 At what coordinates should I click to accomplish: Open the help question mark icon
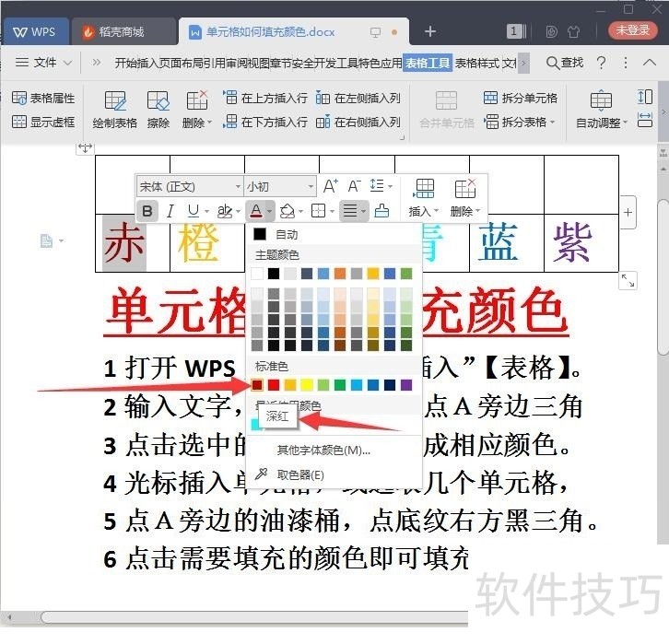[601, 63]
